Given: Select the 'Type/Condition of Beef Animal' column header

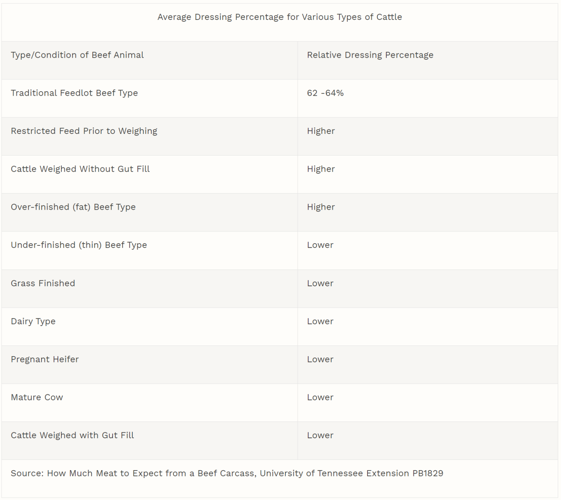Looking at the screenshot, I should pos(77,55).
